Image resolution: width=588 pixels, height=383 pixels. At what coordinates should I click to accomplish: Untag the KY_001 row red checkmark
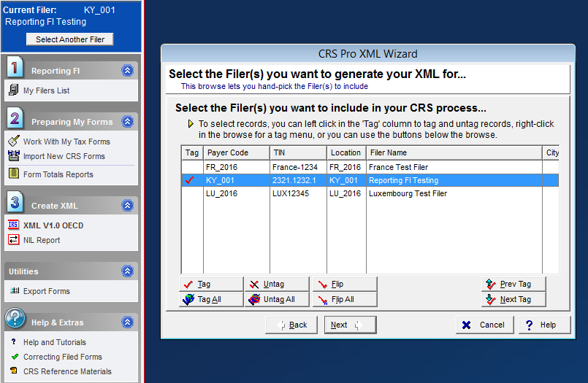[x=190, y=180]
